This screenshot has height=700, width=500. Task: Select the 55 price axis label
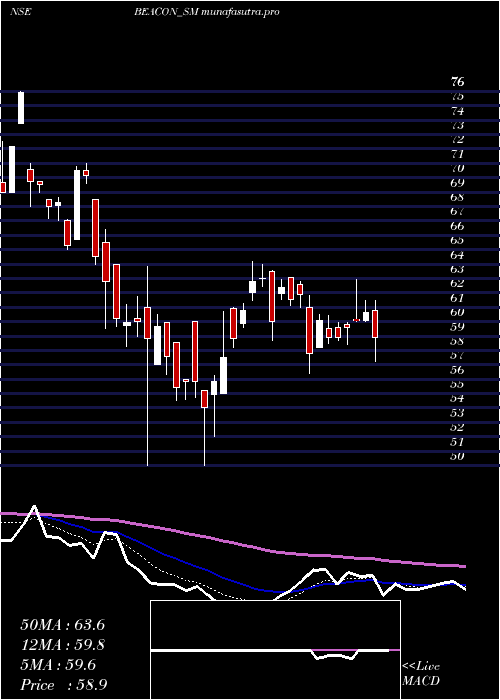458,384
